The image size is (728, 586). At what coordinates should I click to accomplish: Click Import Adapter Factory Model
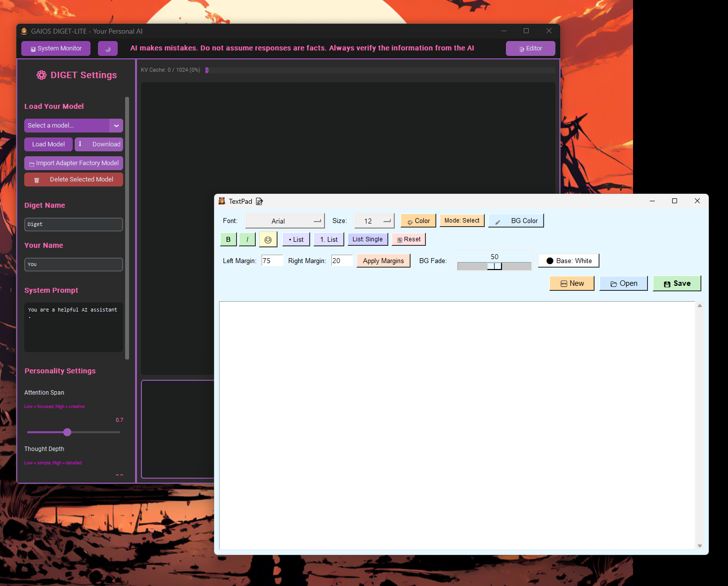pyautogui.click(x=74, y=163)
